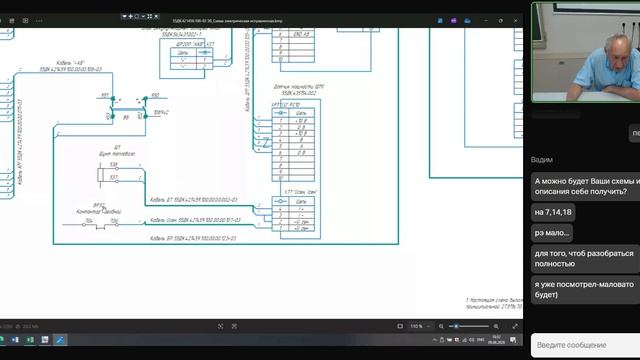The height and width of the screenshot is (360, 640).
Task: Click the blue app icon in viewer title bar
Action: tap(440, 20)
